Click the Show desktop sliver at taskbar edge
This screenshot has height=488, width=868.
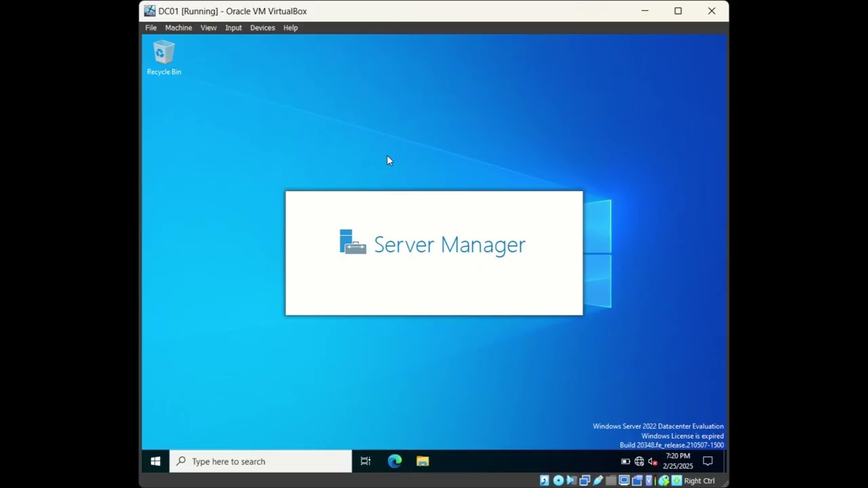pos(724,462)
